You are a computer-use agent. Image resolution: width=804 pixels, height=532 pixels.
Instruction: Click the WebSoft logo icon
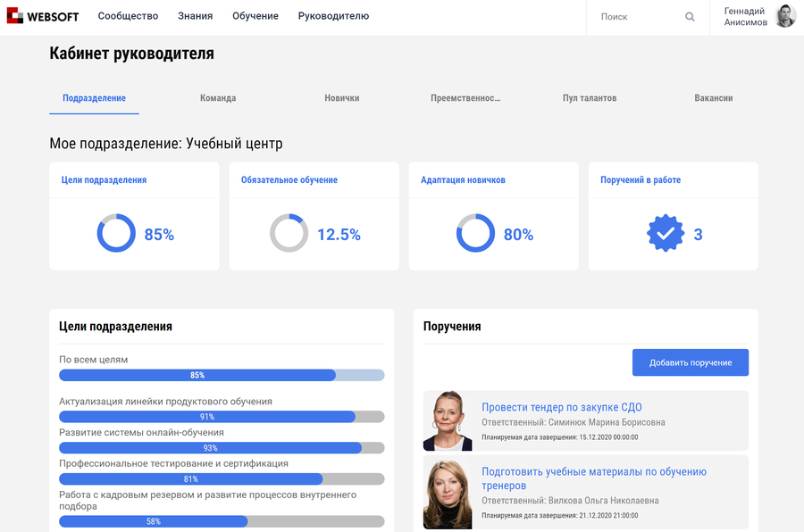[15, 16]
